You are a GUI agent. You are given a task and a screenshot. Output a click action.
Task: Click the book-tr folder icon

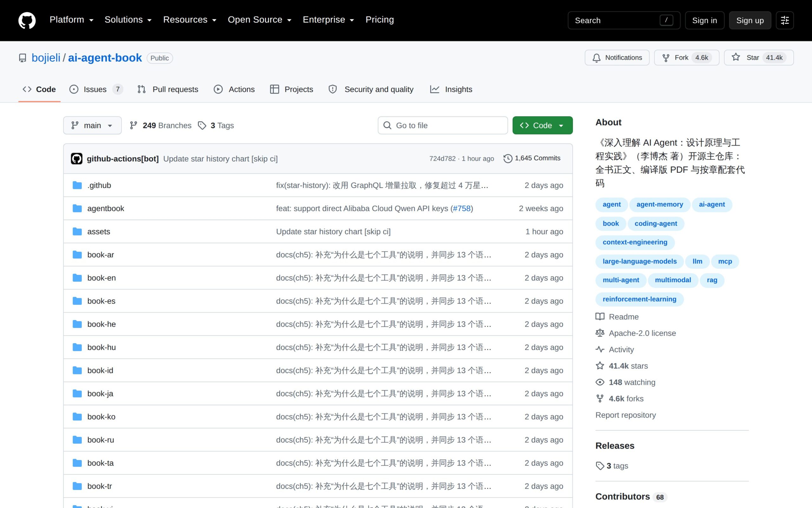tap(77, 486)
